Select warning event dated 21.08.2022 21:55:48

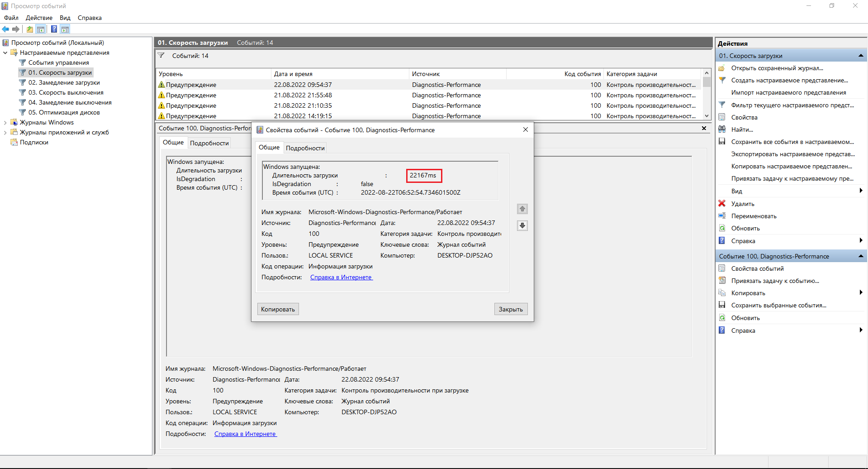pos(429,95)
